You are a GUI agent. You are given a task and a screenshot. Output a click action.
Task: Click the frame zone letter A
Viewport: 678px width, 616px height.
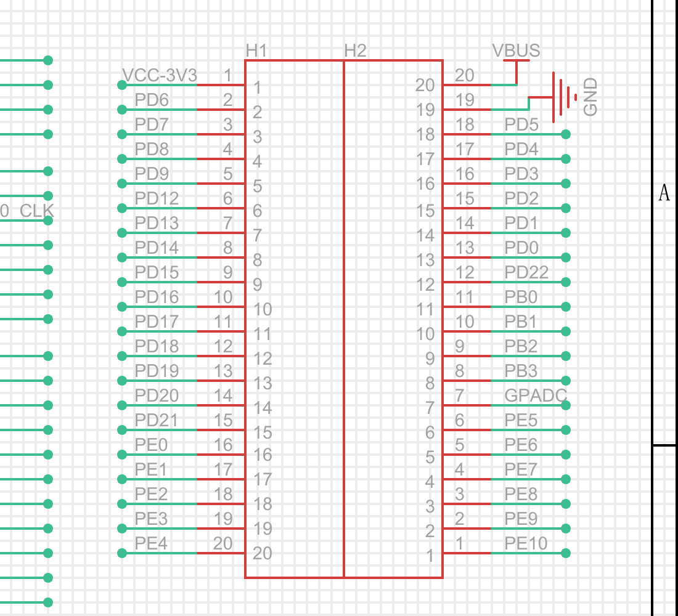[x=664, y=193]
